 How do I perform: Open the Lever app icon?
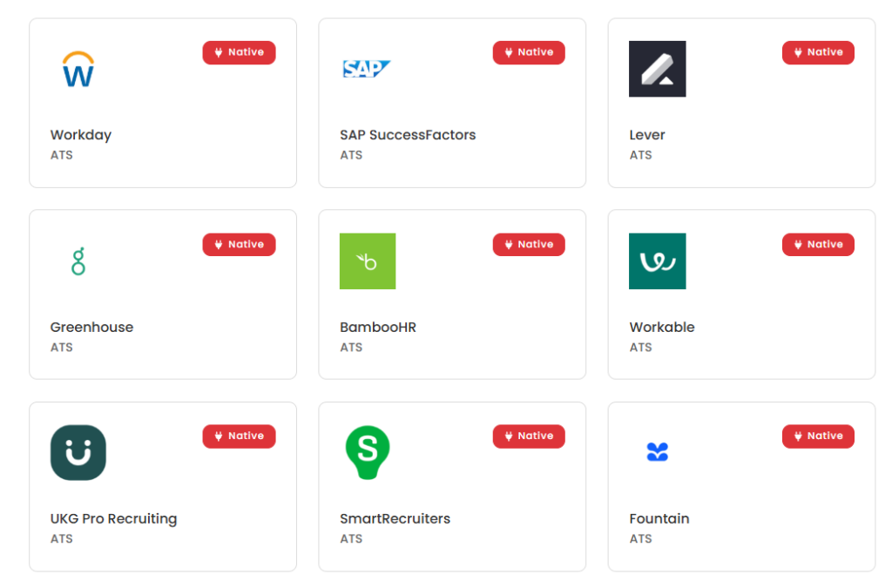coord(657,68)
